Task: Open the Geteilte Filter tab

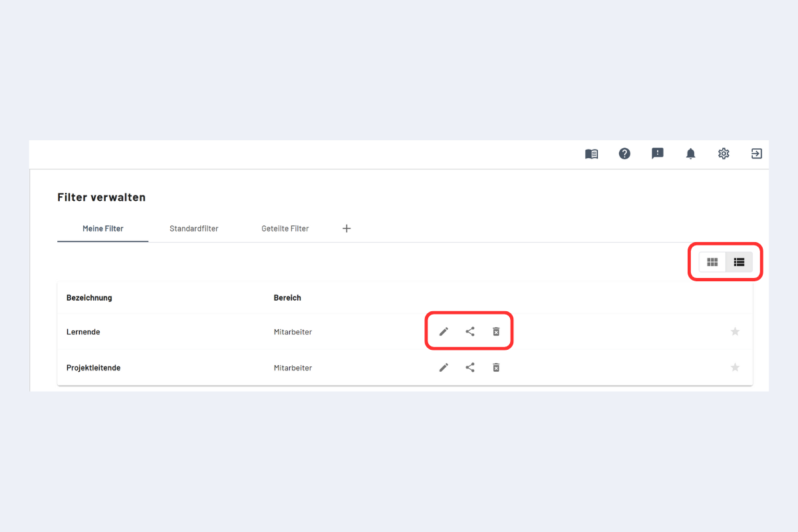Action: pos(285,228)
